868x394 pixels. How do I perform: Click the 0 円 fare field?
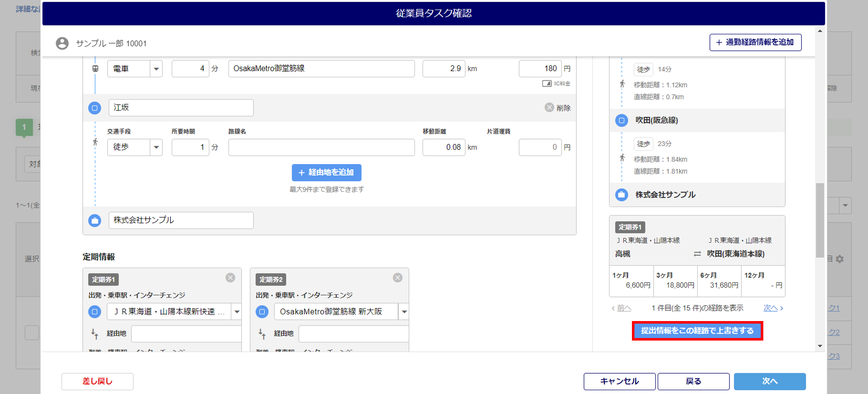(540, 147)
